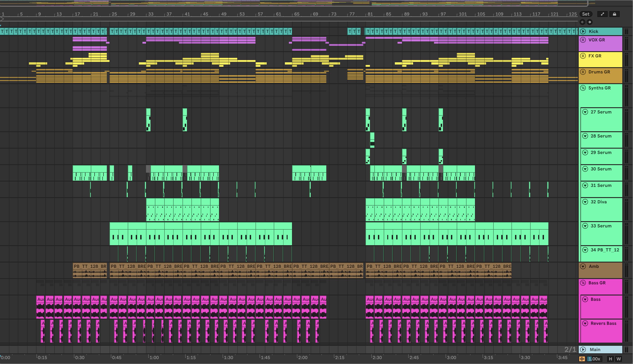Toggle the lock envelopes icon
The width and height of the screenshot is (633, 364).
pos(615,14)
